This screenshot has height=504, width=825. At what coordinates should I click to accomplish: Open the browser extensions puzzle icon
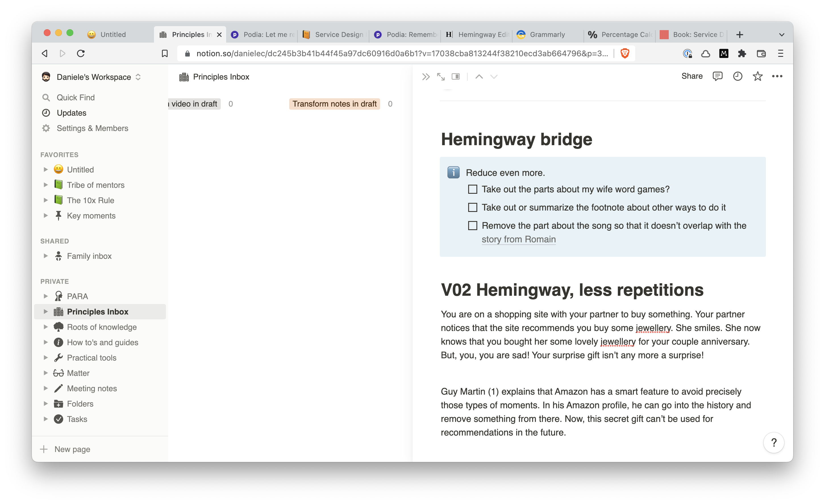(742, 54)
